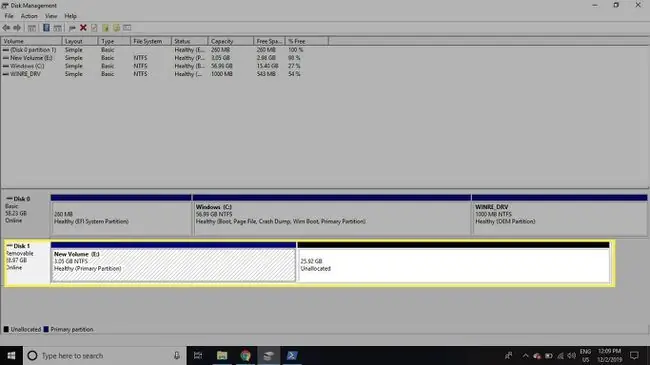Image resolution: width=650 pixels, height=365 pixels.
Task: Sort by the Capacity column header
Action: coord(230,41)
